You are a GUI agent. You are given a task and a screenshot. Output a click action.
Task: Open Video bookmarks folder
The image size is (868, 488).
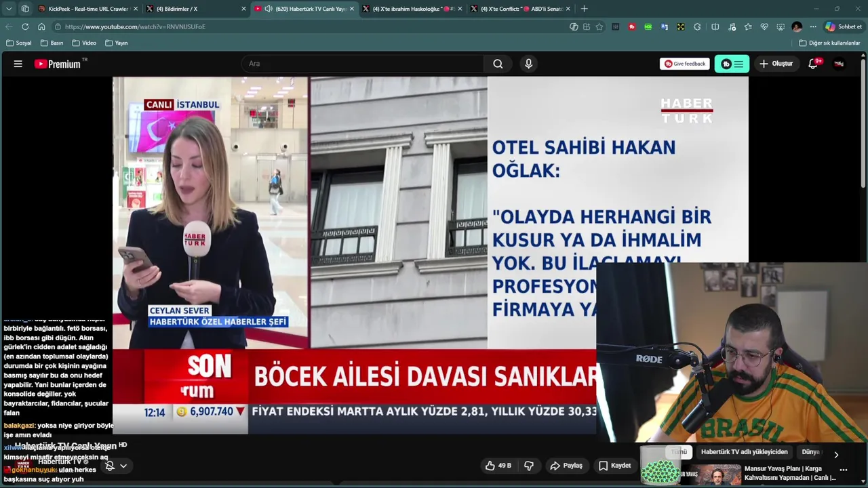pyautogui.click(x=84, y=43)
